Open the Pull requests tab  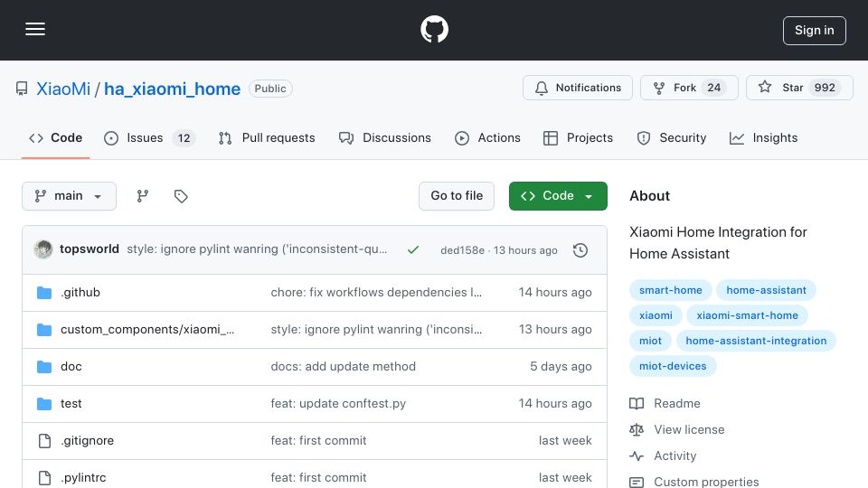click(267, 137)
